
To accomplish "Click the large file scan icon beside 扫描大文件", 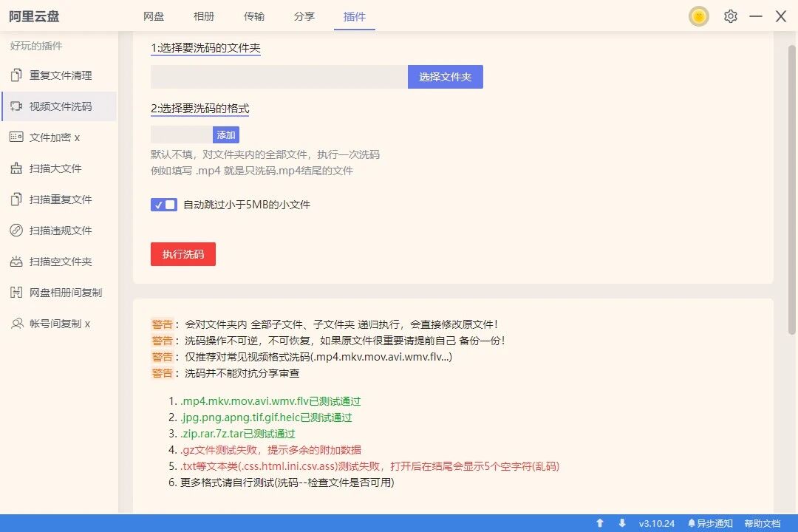I will tap(16, 168).
